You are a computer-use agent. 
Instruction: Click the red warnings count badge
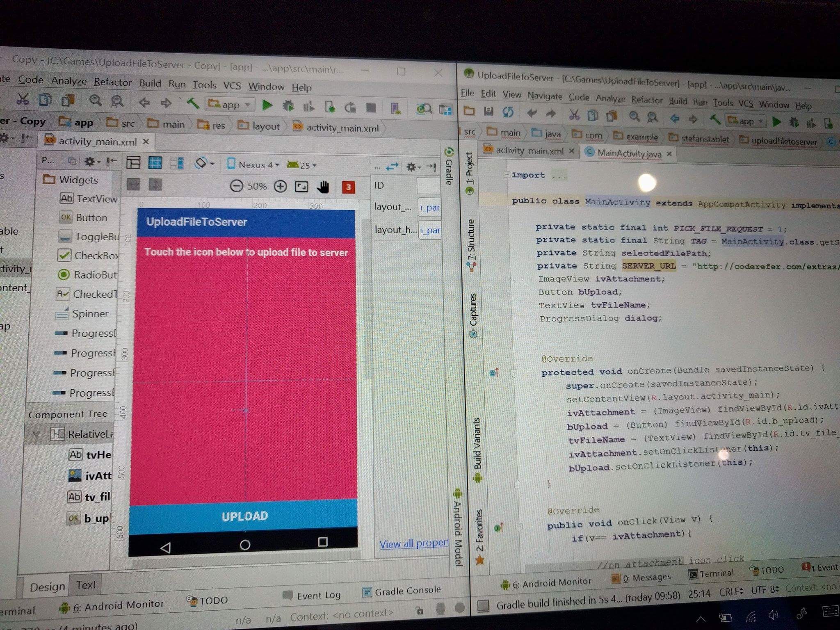[348, 187]
